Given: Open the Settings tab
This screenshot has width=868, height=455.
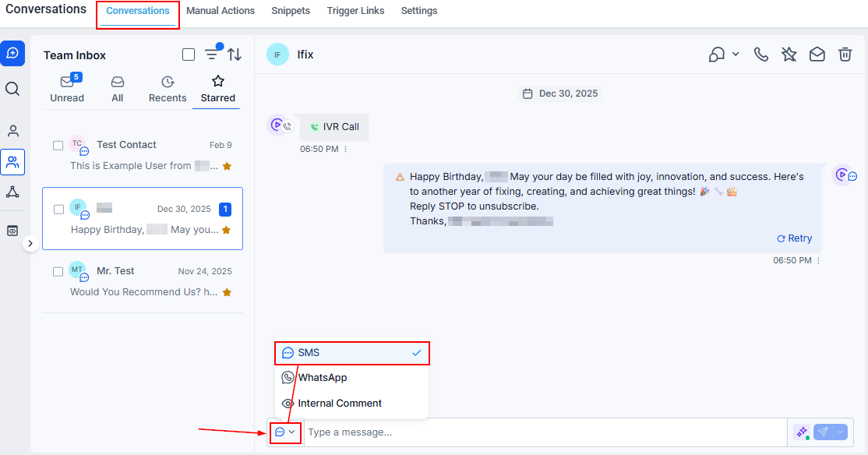Looking at the screenshot, I should (419, 10).
